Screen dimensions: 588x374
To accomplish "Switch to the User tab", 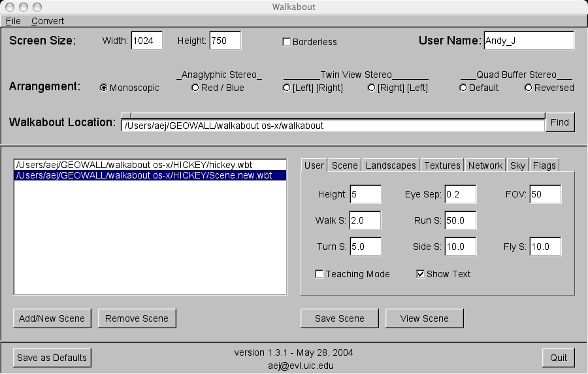I will point(314,165).
